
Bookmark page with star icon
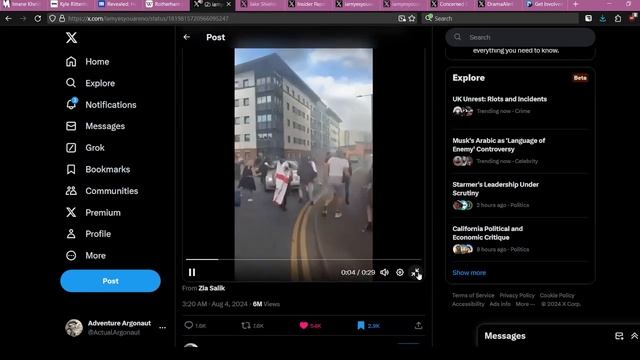[x=412, y=18]
